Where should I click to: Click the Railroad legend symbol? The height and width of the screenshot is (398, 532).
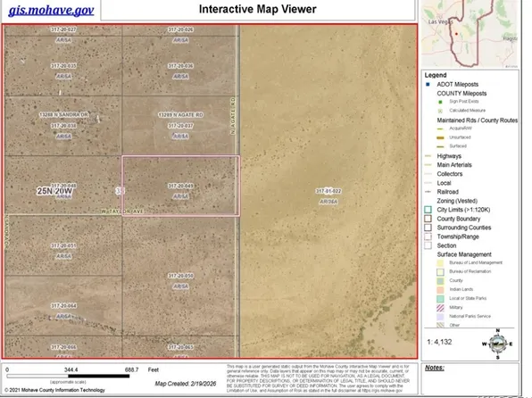[x=428, y=192]
